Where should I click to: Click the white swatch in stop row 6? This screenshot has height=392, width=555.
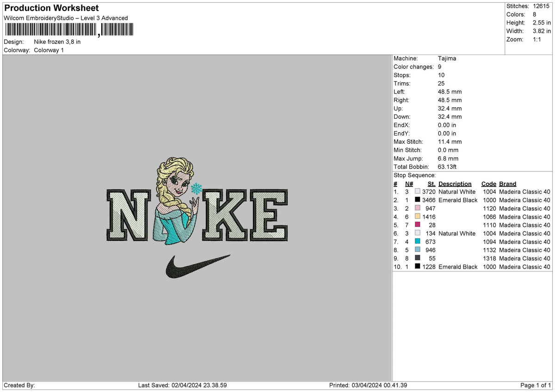(x=418, y=233)
